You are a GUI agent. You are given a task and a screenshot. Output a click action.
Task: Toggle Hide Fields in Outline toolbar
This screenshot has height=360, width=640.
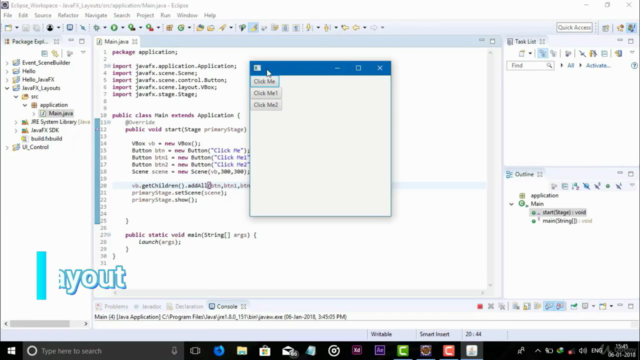(x=587, y=186)
